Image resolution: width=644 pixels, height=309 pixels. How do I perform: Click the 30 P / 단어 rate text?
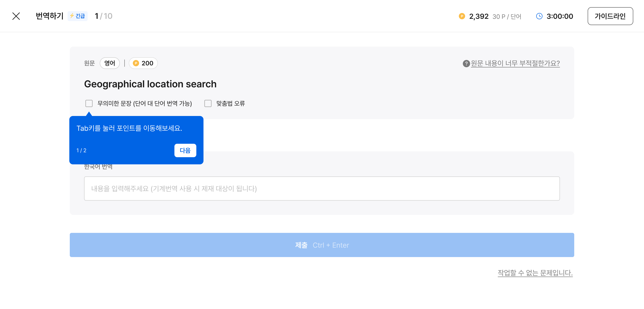pyautogui.click(x=507, y=17)
